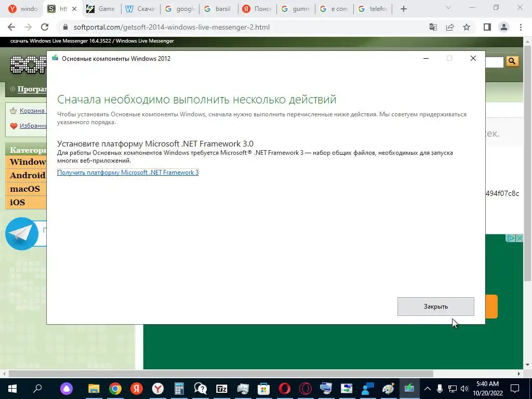Click the Telegram paper plane icon
Viewport: 532px width, 399px height.
22,234
